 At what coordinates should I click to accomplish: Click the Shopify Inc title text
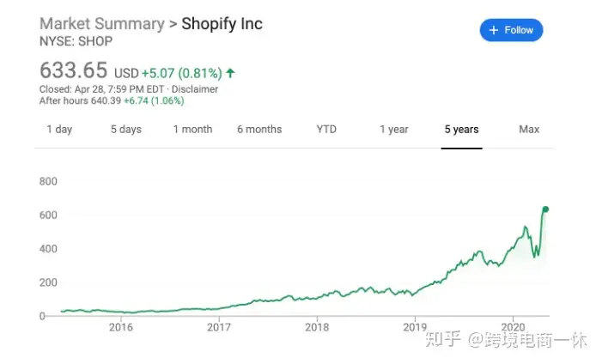222,24
